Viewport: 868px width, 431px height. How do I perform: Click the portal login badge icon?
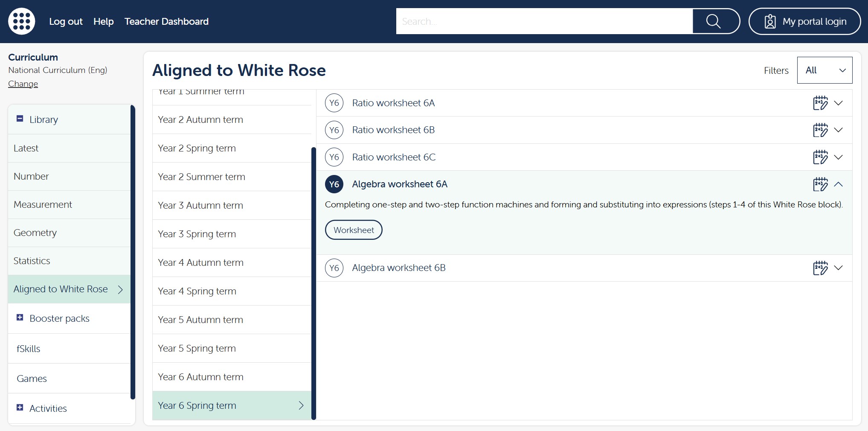[x=770, y=21]
